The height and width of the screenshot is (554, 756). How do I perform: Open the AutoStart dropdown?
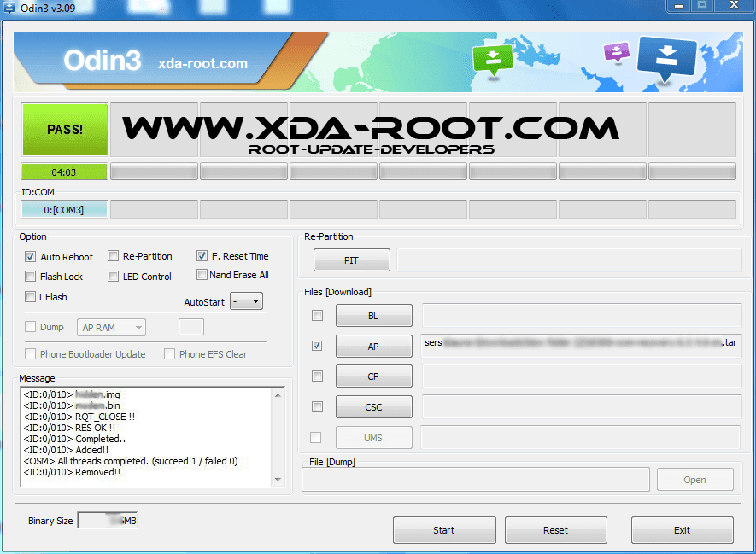coord(246,301)
